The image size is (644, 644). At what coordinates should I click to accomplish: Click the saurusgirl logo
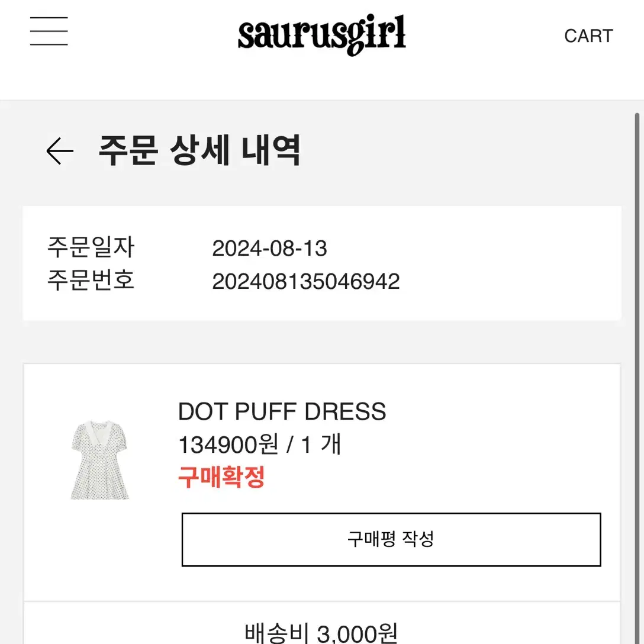coord(321,35)
